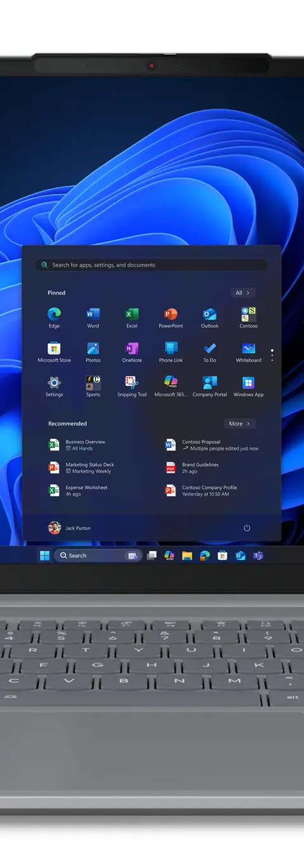This screenshot has width=304, height=868.
Task: Go to next pinned page dot
Action: click(272, 355)
